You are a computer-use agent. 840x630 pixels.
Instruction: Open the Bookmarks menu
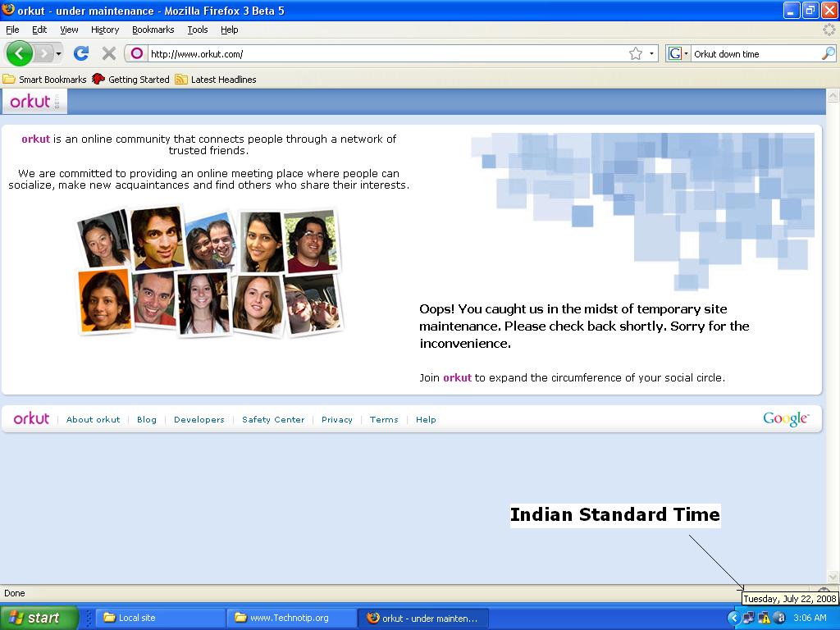coord(153,30)
